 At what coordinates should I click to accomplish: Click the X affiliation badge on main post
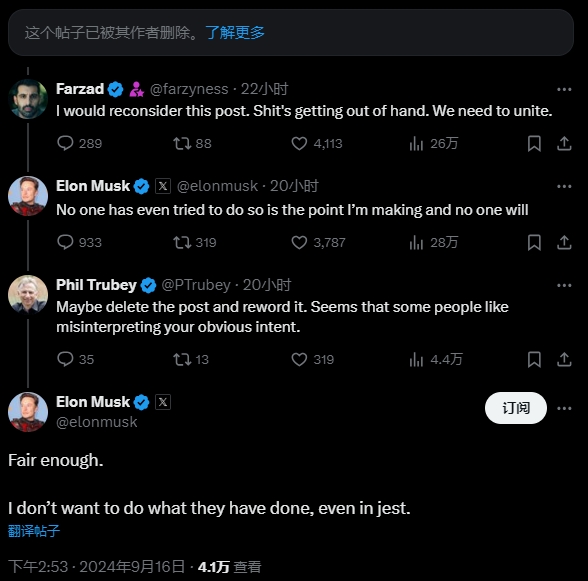point(163,402)
